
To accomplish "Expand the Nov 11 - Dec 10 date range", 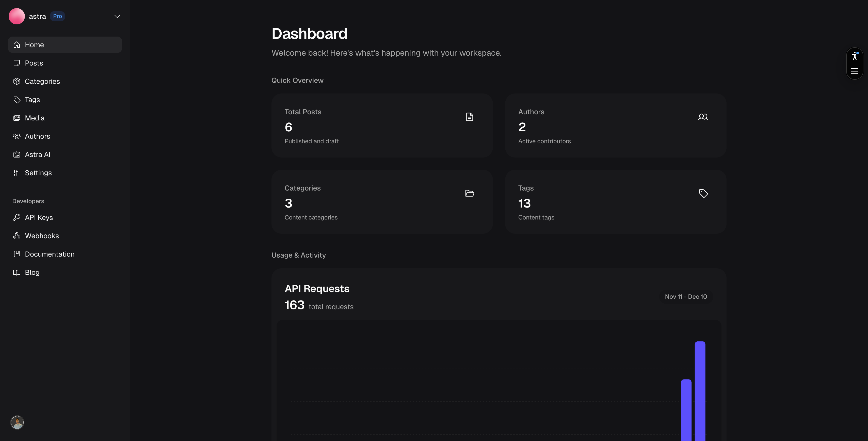I will pos(686,296).
